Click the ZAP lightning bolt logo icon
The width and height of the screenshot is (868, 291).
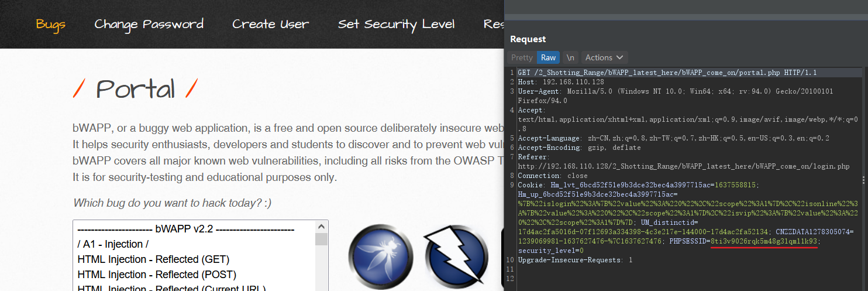(457, 258)
